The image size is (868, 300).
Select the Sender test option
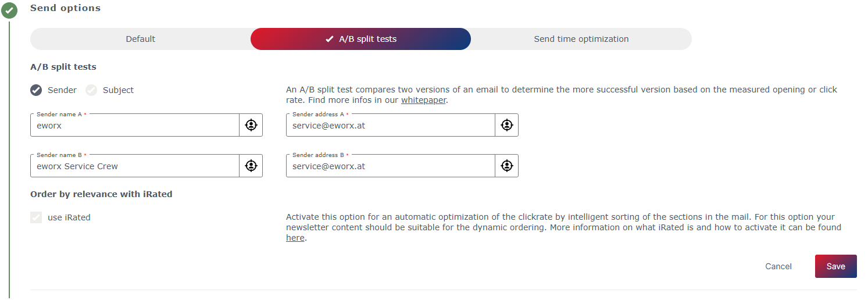pos(37,90)
